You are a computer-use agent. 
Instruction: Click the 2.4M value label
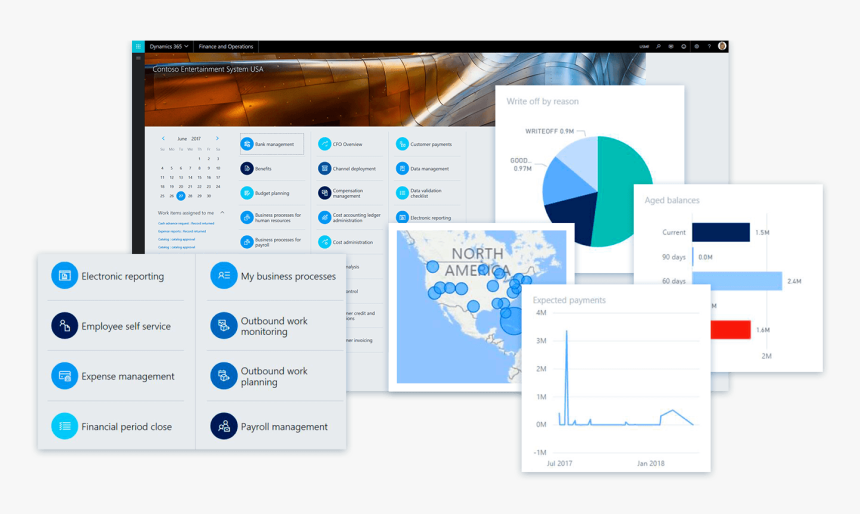click(x=794, y=281)
